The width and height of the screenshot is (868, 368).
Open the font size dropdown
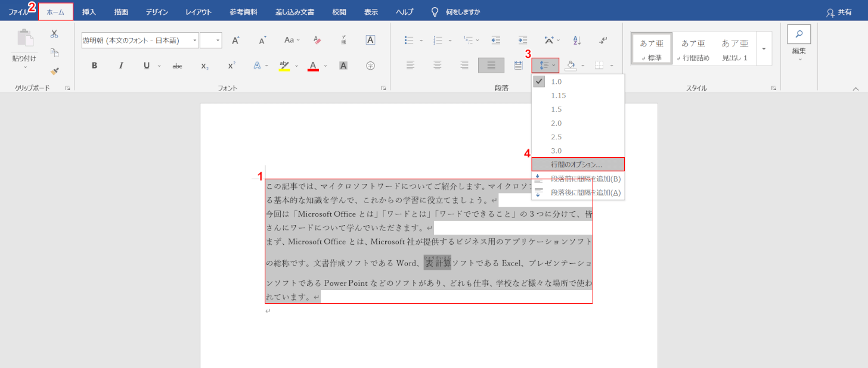coord(218,40)
